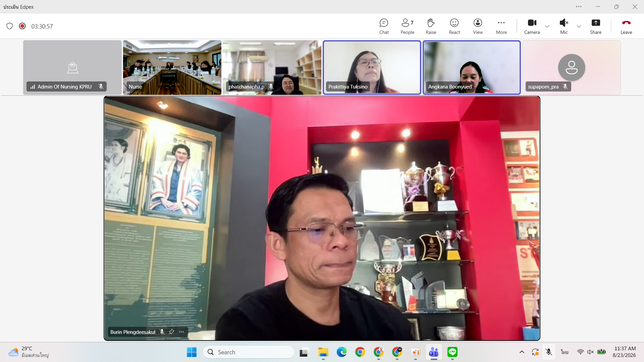
Task: Unmute the Mic
Action: (564, 26)
